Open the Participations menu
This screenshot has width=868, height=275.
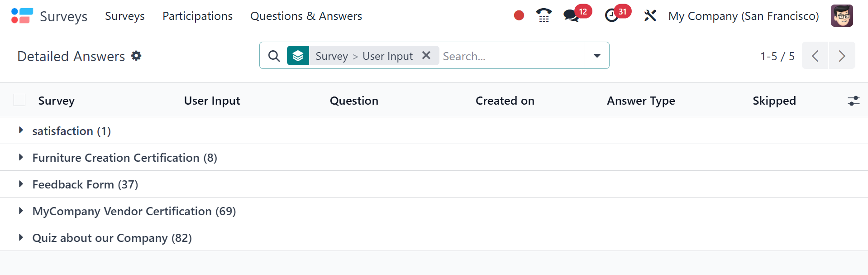(197, 16)
